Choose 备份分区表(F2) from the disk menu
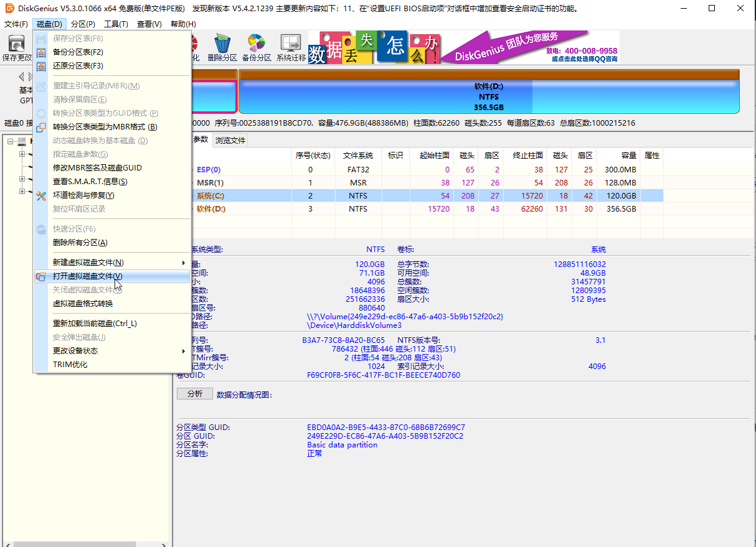 click(78, 52)
